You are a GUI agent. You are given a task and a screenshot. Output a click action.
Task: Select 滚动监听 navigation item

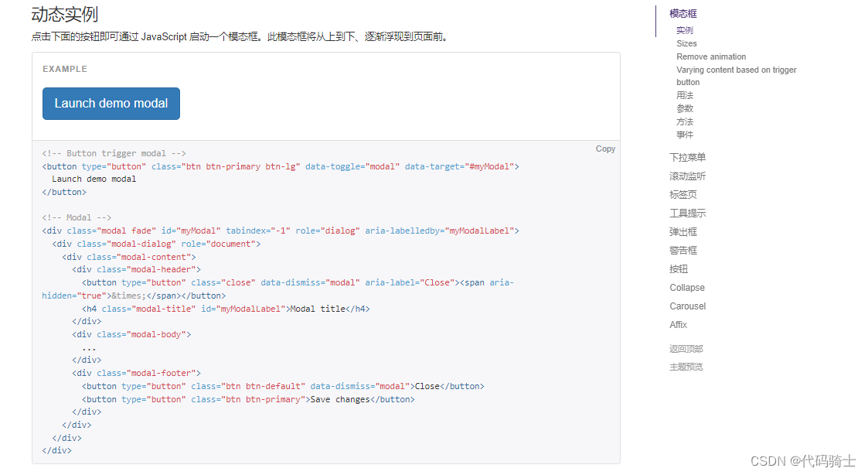tap(687, 176)
